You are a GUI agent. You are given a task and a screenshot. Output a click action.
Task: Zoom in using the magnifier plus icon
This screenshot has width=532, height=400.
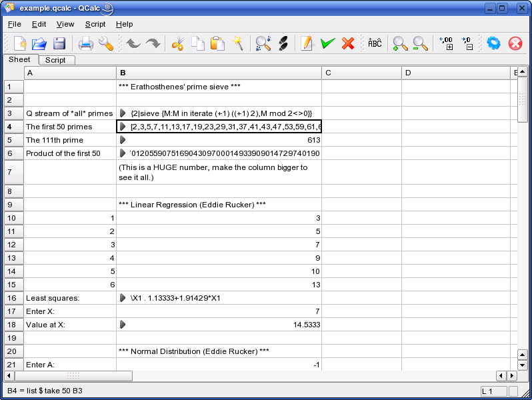[x=400, y=44]
